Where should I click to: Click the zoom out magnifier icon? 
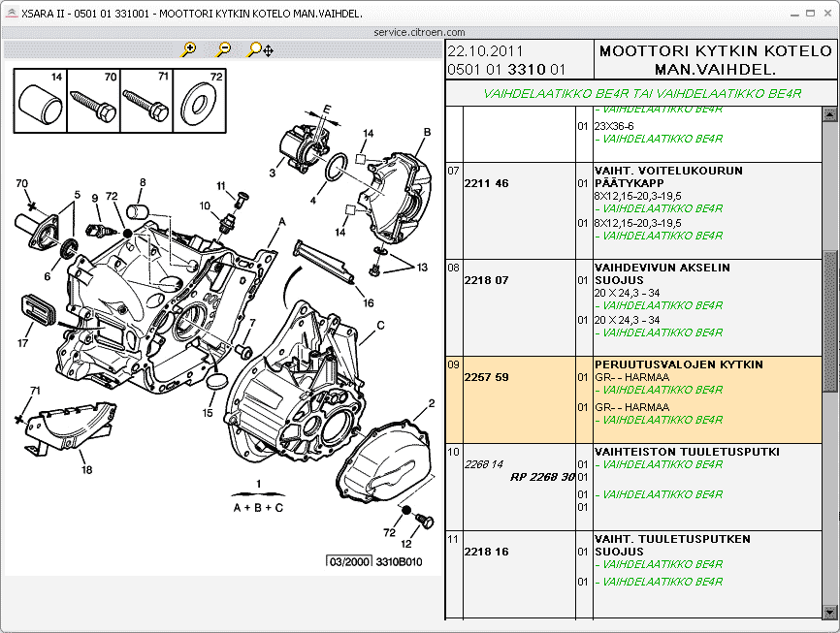(x=224, y=49)
